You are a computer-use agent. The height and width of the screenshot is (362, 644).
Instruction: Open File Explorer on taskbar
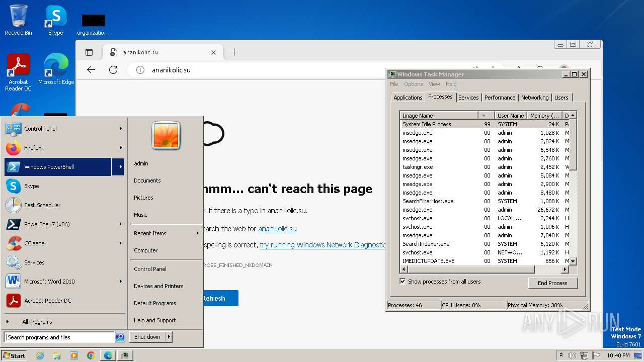coord(57,355)
